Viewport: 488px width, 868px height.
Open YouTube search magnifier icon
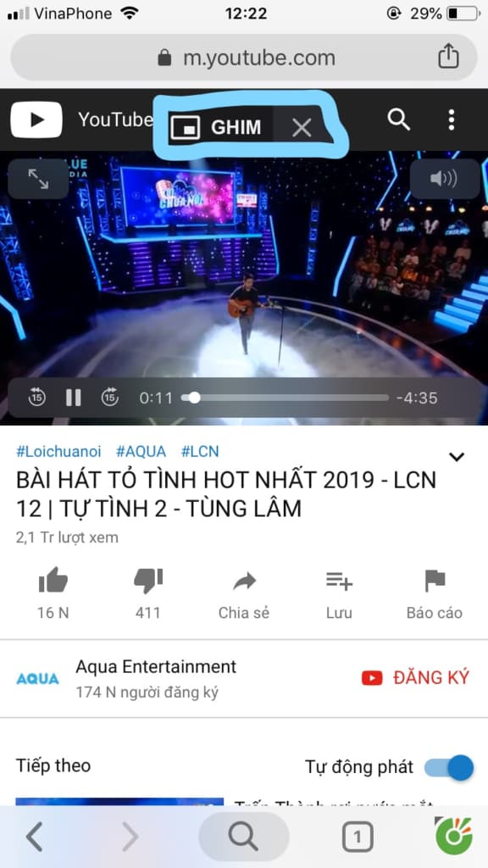coord(398,120)
